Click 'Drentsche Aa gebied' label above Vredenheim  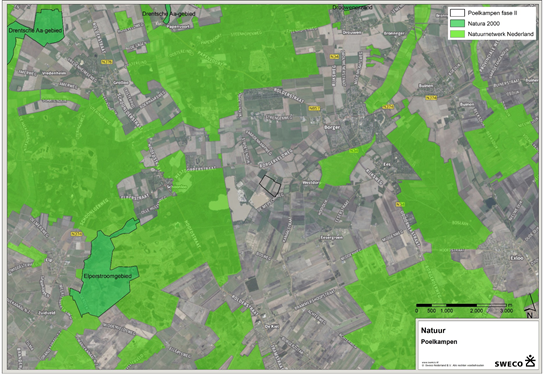point(35,31)
